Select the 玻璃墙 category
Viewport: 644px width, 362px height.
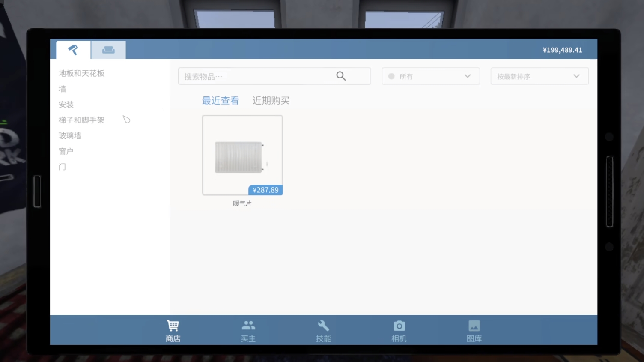70,136
